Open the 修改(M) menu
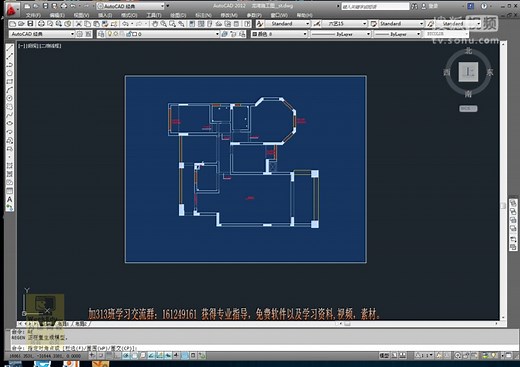520x367 pixels. (x=229, y=15)
